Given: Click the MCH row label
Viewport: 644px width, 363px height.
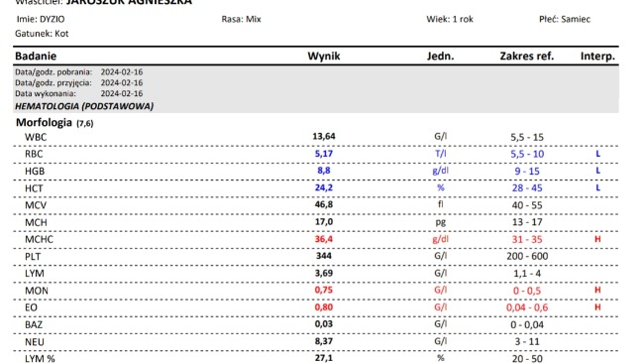Looking at the screenshot, I should 36,223.
